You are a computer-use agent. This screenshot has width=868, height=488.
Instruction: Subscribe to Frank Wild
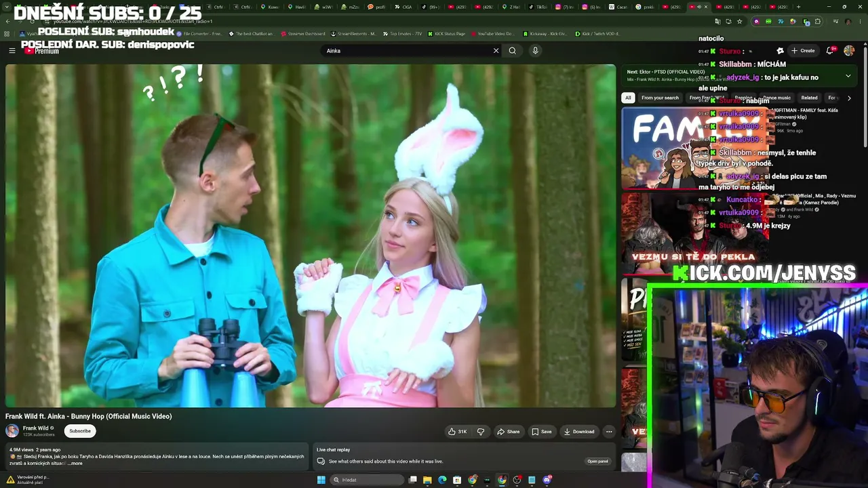(x=80, y=431)
